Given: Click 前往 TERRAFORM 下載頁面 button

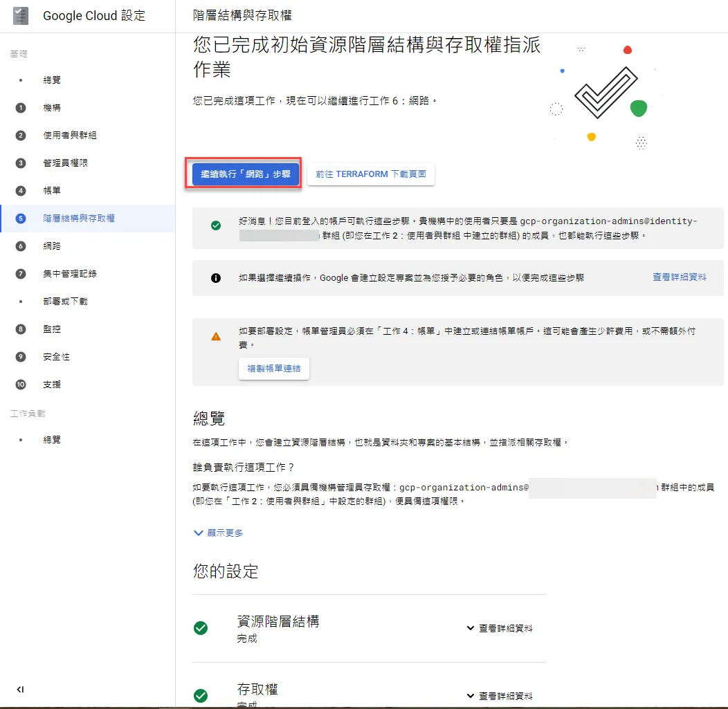Looking at the screenshot, I should pos(370,174).
